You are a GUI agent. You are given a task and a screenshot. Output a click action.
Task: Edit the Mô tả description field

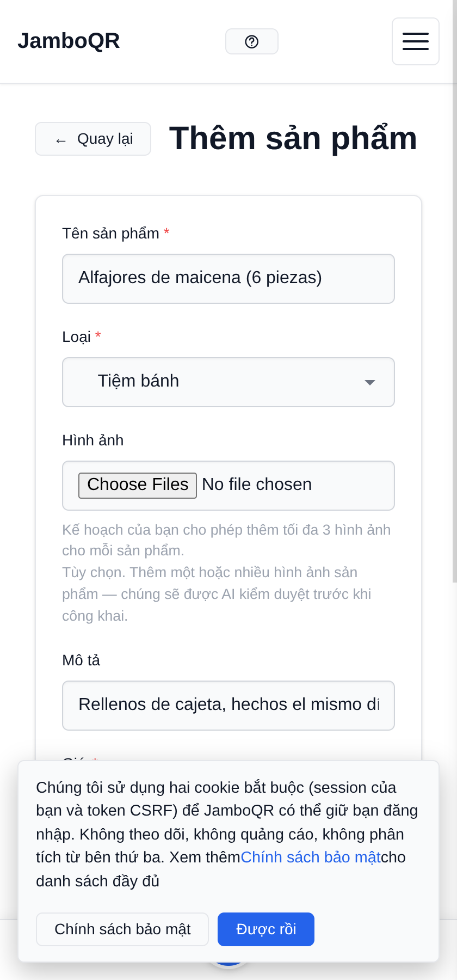(x=228, y=706)
